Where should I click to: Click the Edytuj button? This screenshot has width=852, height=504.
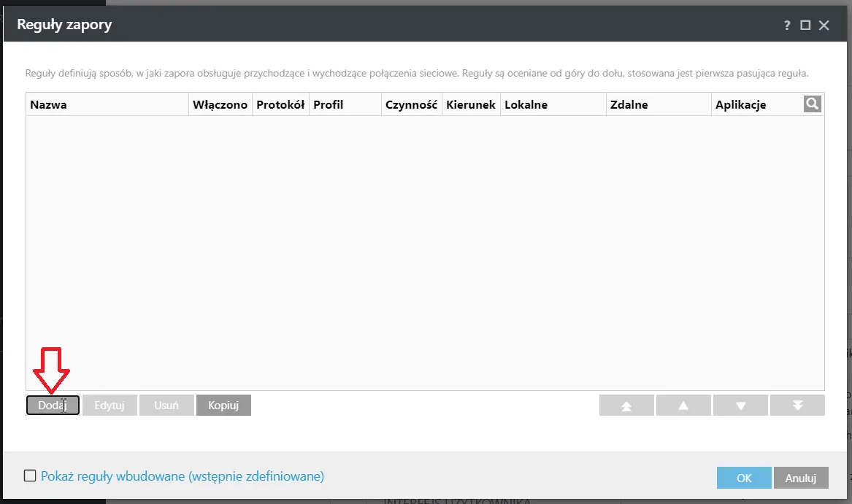coord(110,405)
